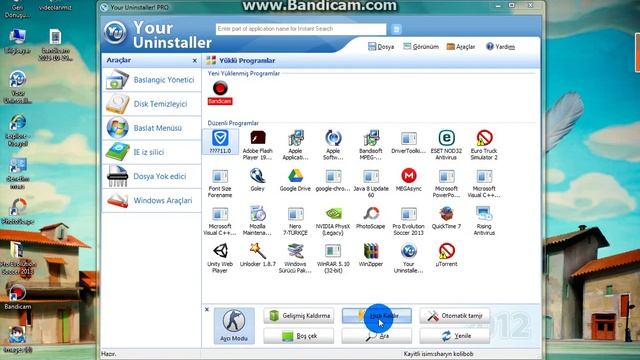The width and height of the screenshot is (640, 360).
Task: Open Your Uninstaller desktop shortcut
Action: click(18, 87)
